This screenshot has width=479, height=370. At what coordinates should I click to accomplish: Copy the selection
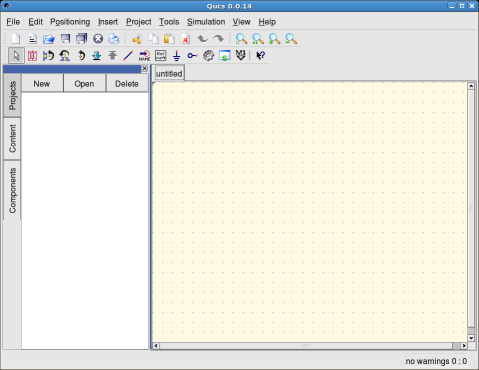point(153,39)
